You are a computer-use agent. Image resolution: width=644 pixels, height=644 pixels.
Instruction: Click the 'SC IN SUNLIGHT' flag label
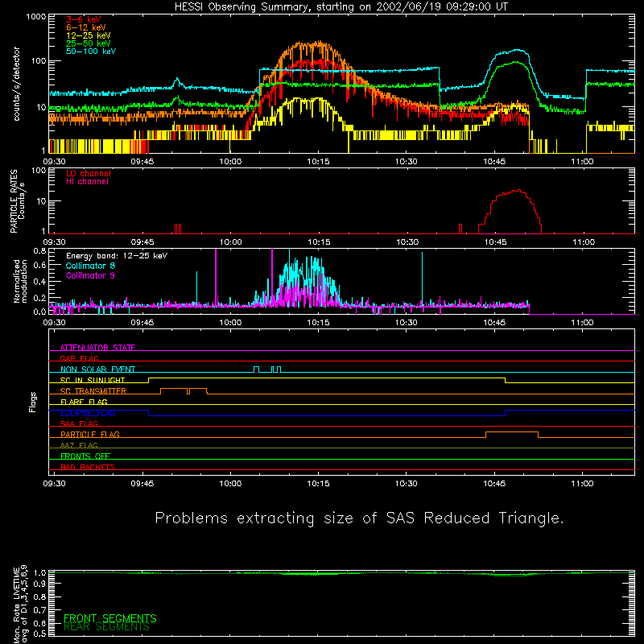[93, 380]
